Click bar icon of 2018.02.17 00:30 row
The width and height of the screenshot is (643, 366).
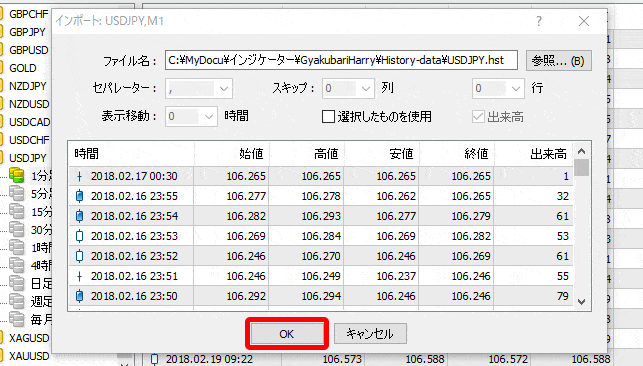(80, 176)
